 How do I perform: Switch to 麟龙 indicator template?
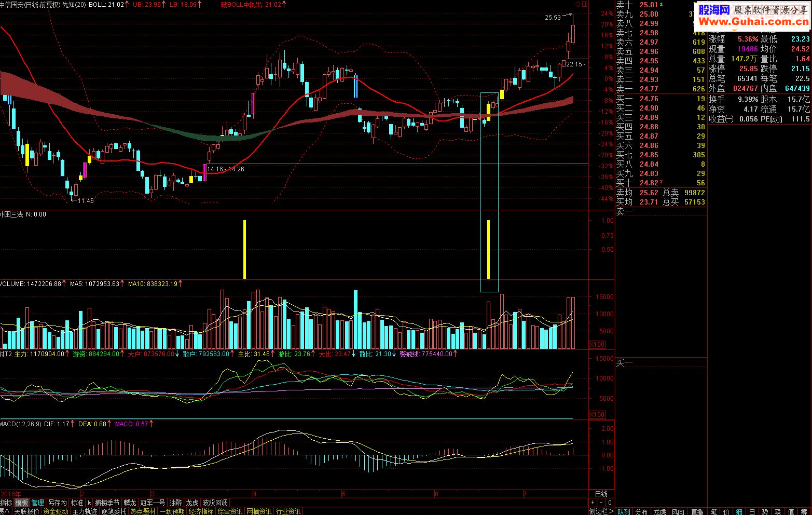[x=130, y=503]
